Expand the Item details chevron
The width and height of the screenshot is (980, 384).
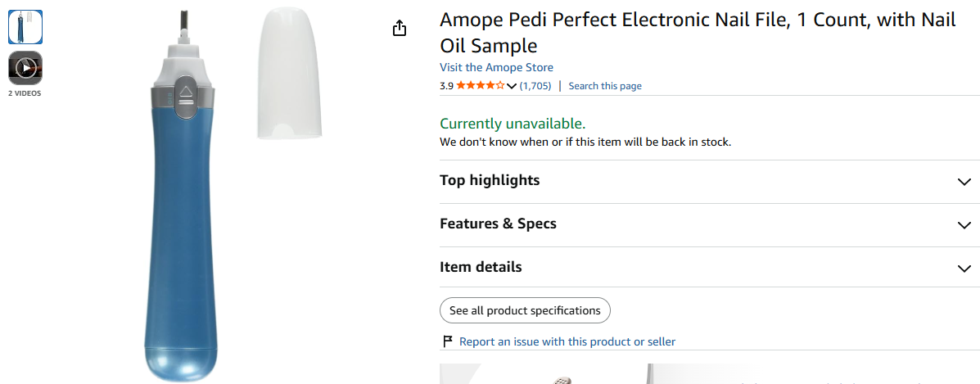(964, 269)
